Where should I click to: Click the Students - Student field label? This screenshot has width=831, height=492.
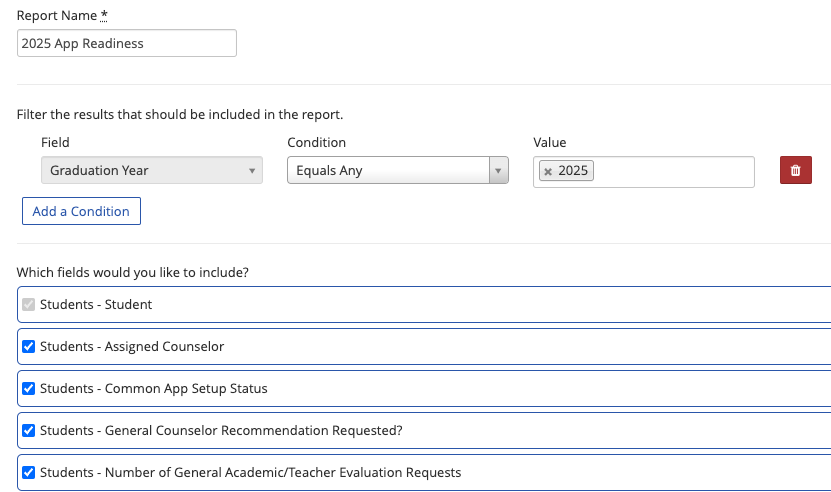(96, 305)
